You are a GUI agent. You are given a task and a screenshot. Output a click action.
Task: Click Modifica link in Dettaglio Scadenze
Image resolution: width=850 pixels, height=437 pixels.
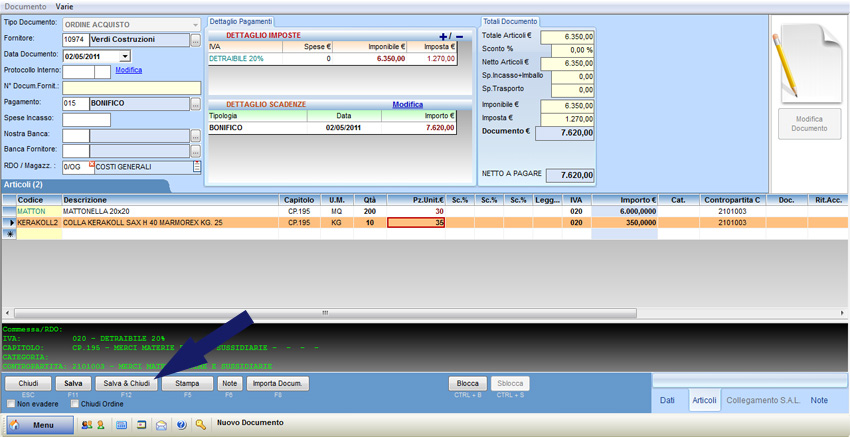point(407,104)
